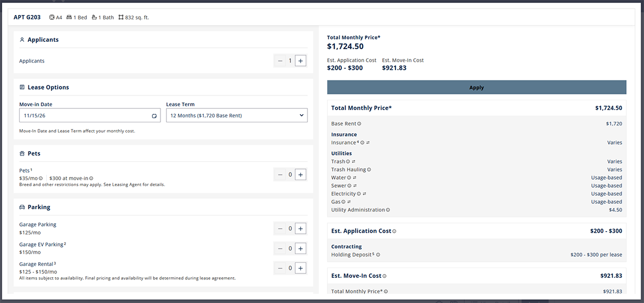
Task: Click the A4 floor plan icon
Action: point(52,17)
